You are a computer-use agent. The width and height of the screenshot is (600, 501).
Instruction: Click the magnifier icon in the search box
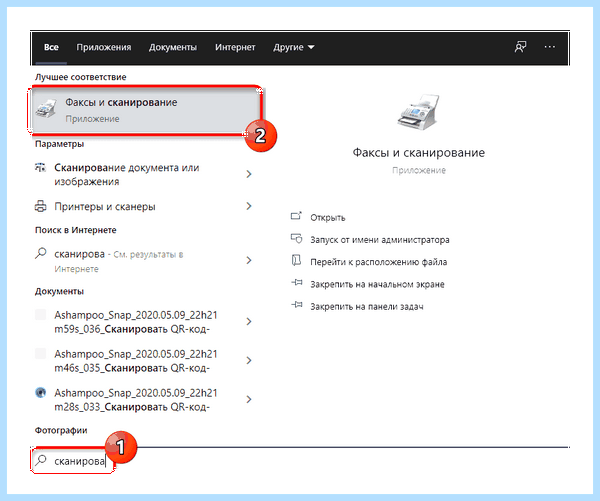(x=41, y=460)
